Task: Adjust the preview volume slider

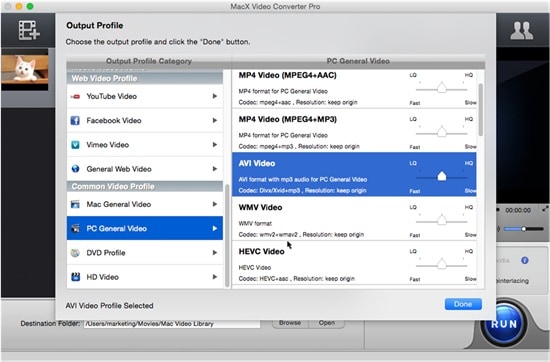Action: (x=524, y=229)
